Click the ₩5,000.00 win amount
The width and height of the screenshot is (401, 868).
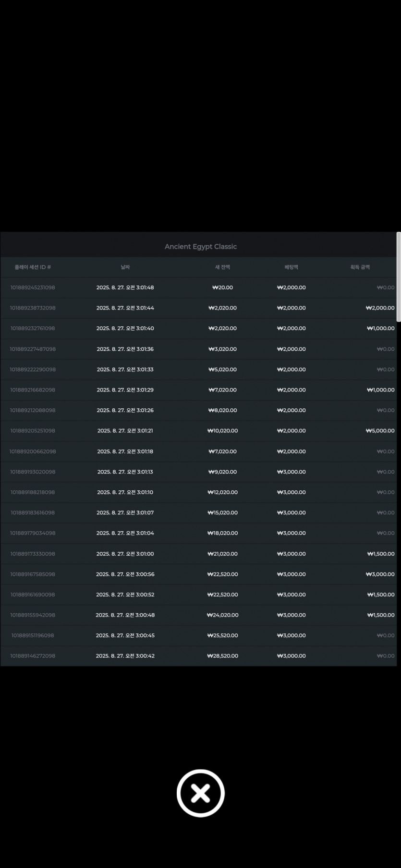point(380,431)
